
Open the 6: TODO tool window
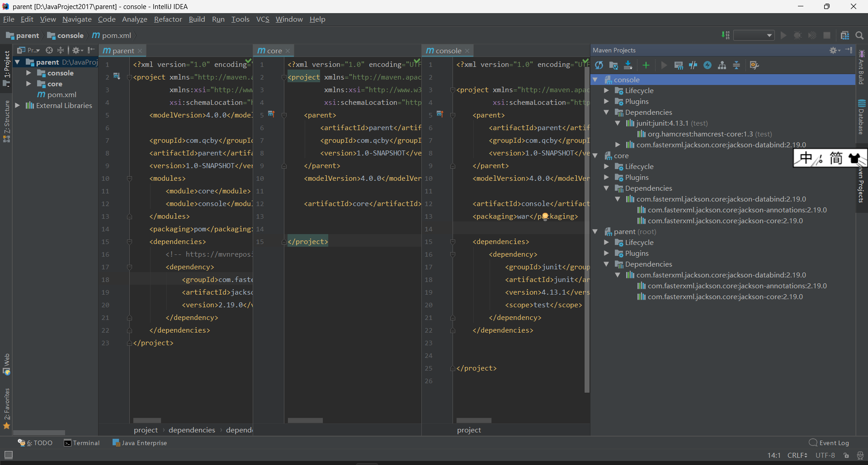pyautogui.click(x=35, y=443)
